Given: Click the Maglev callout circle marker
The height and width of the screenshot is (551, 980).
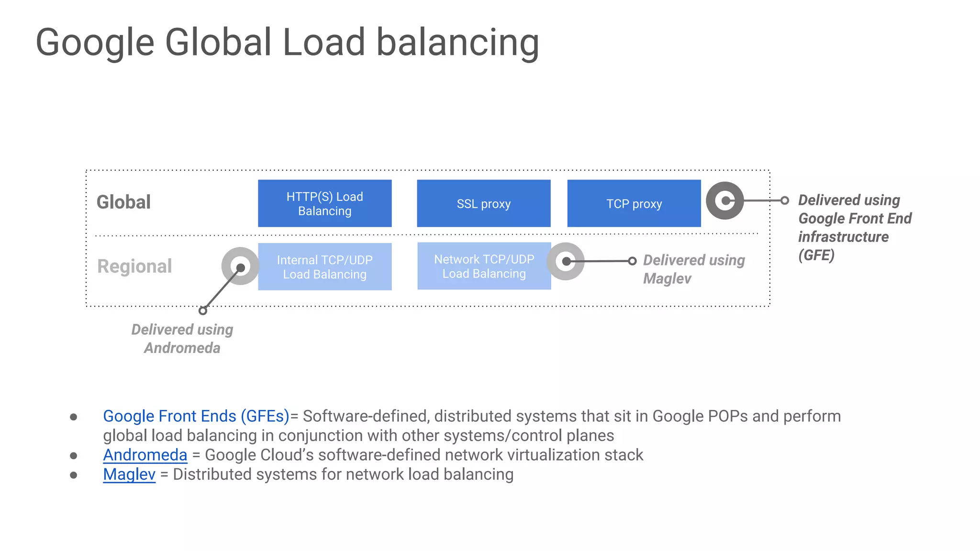Looking at the screenshot, I should tap(566, 261).
